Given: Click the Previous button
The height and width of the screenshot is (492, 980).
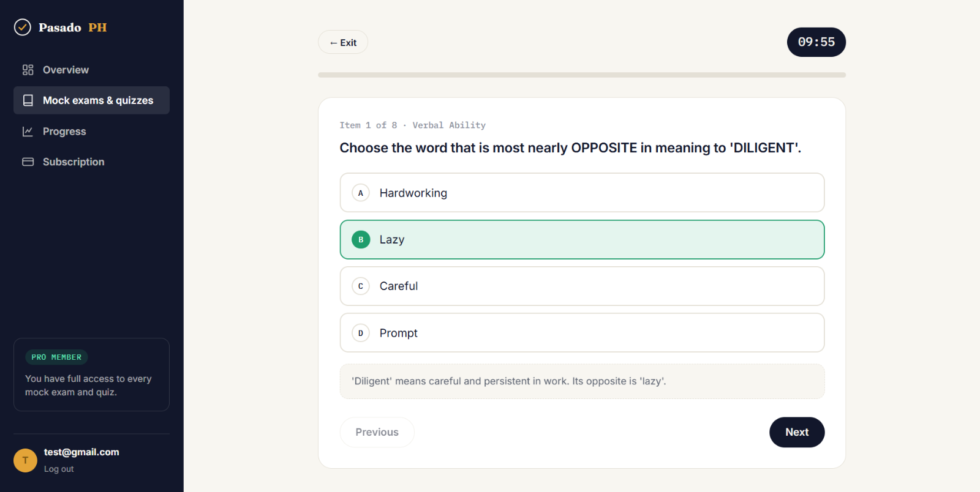Looking at the screenshot, I should [x=377, y=432].
